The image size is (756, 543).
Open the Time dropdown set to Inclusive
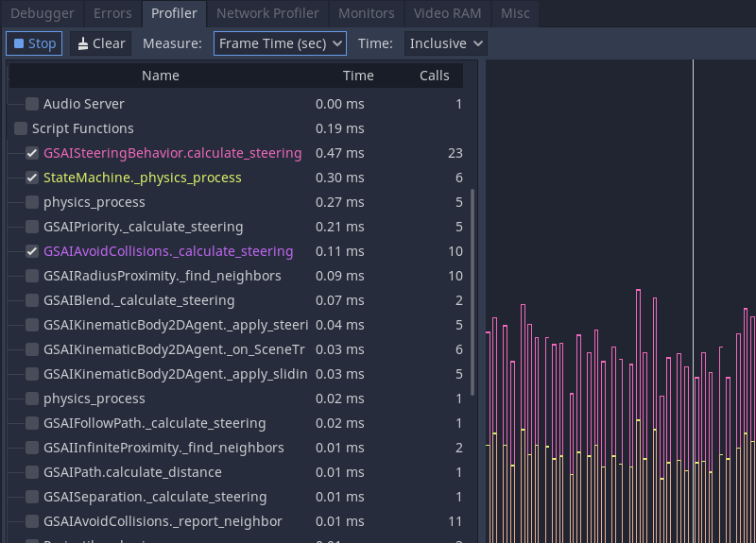[x=445, y=43]
